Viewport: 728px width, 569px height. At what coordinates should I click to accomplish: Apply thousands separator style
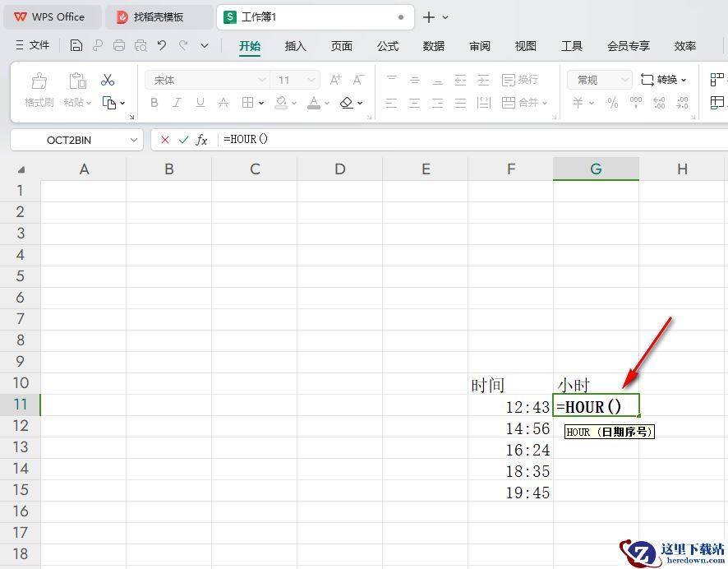(x=636, y=103)
